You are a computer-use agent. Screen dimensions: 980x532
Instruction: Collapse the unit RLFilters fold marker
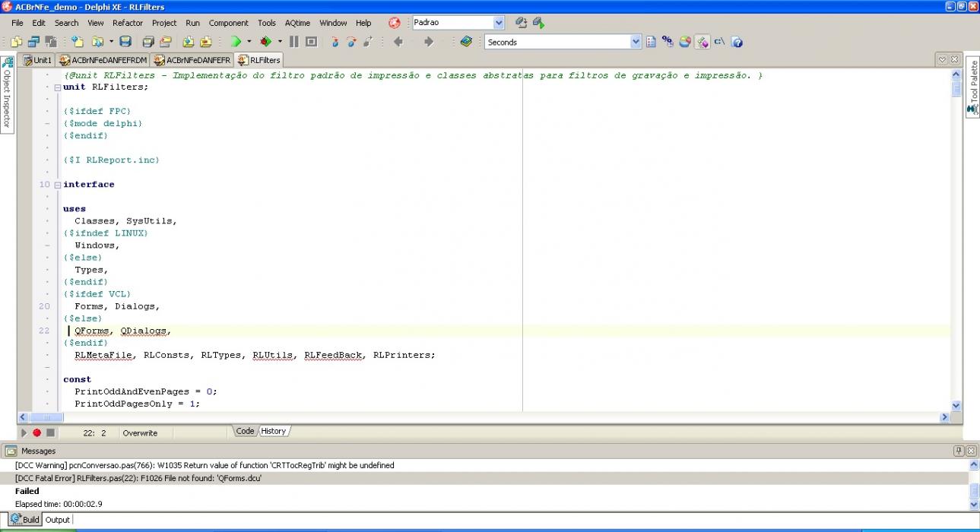point(57,87)
